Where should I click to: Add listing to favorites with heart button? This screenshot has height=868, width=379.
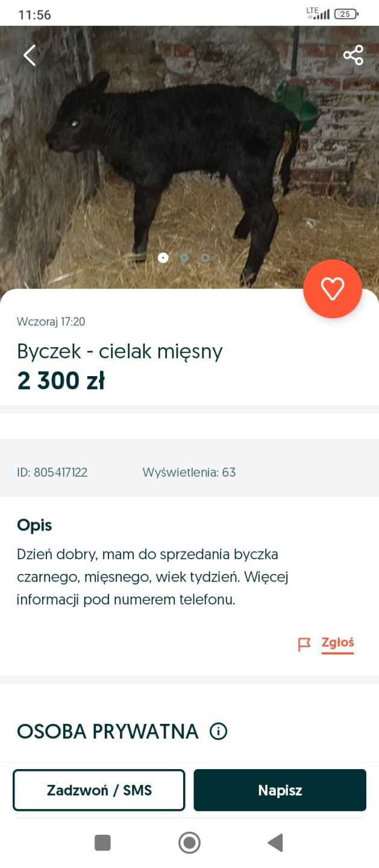pyautogui.click(x=333, y=289)
